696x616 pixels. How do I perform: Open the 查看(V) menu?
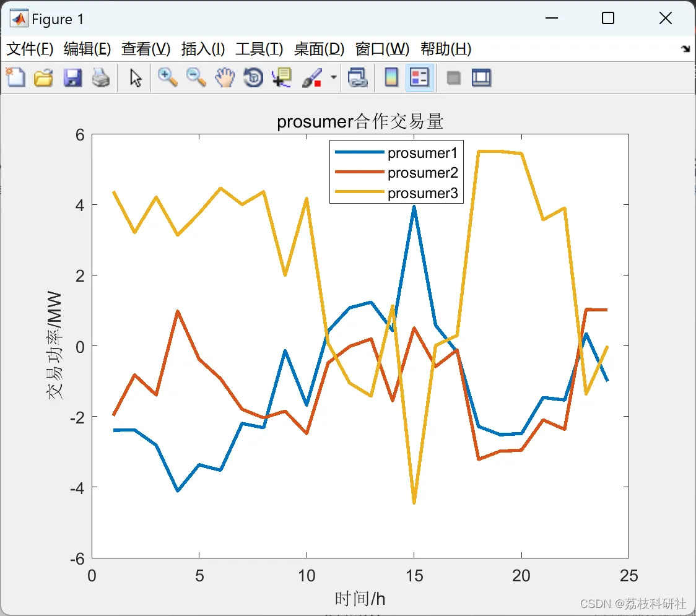pyautogui.click(x=146, y=49)
